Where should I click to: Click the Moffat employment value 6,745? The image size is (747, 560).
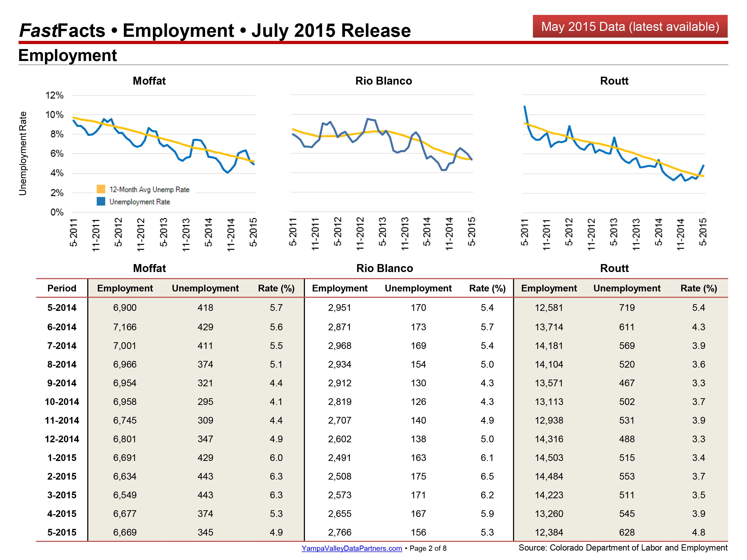pos(125,420)
